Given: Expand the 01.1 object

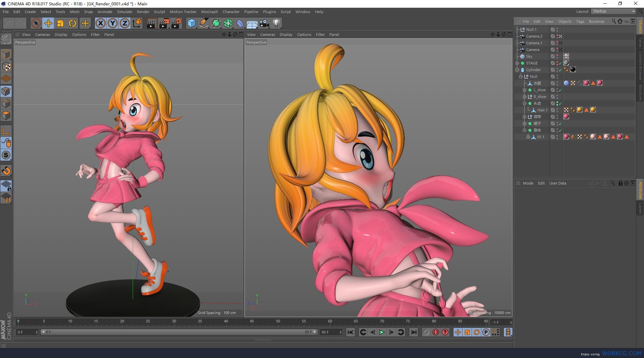Looking at the screenshot, I should 528,137.
